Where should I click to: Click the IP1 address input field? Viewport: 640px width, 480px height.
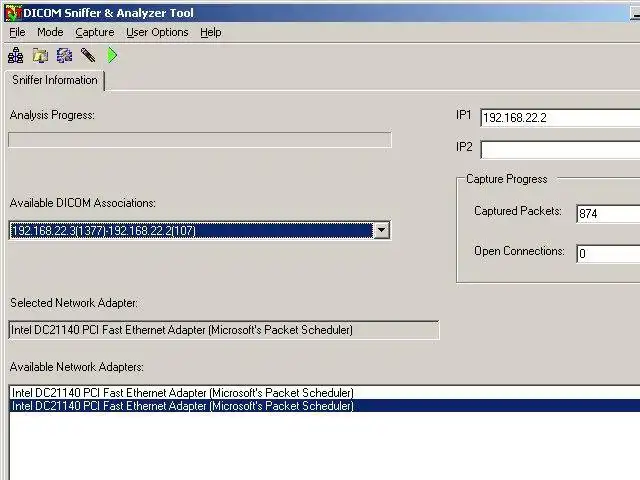(x=560, y=118)
